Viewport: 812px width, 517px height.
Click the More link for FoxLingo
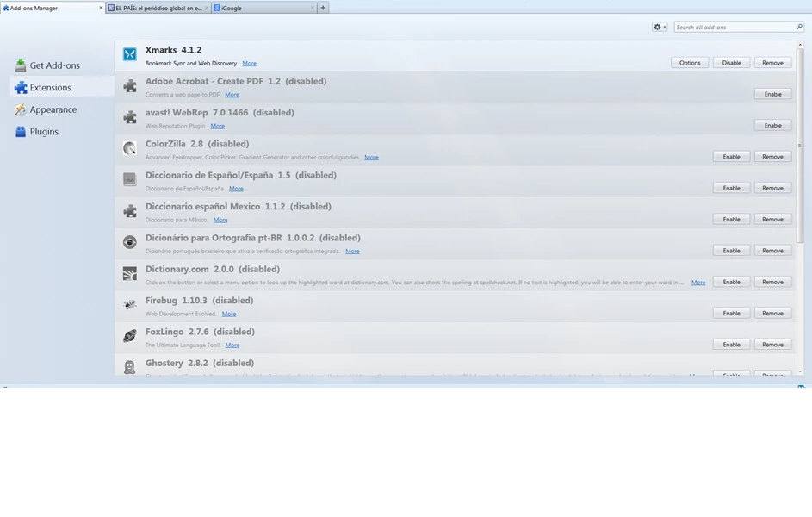pos(232,345)
